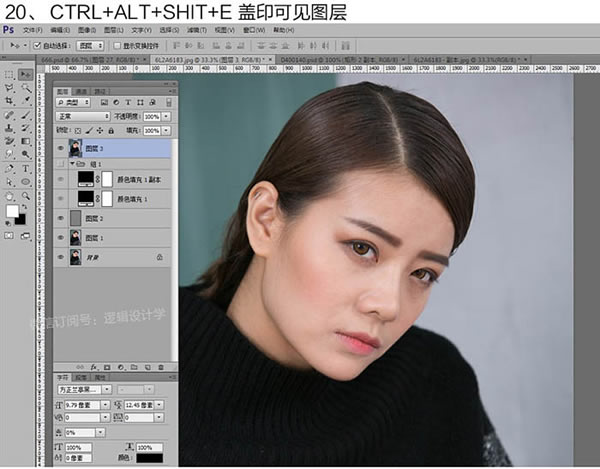This screenshot has height=469, width=600.
Task: Open the blend mode dropdown showing 正常
Action: pyautogui.click(x=82, y=116)
